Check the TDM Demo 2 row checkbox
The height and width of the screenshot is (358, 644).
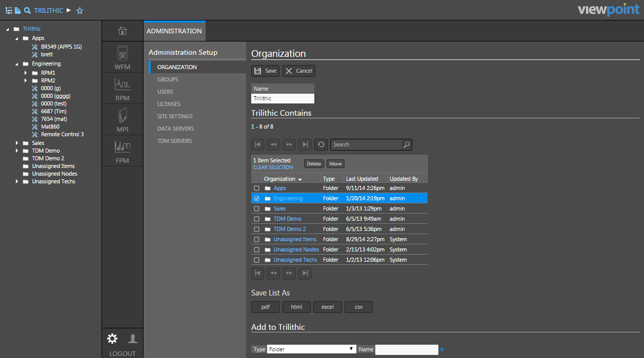(257, 229)
